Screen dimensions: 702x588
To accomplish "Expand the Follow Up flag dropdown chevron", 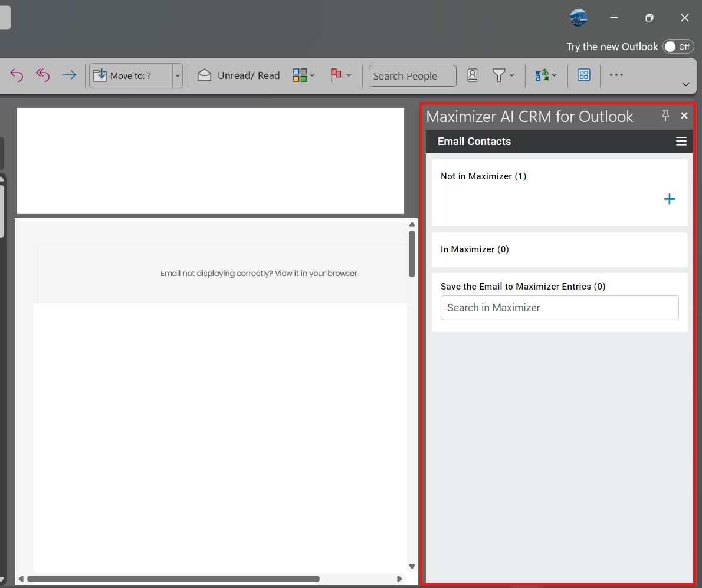I will point(349,75).
